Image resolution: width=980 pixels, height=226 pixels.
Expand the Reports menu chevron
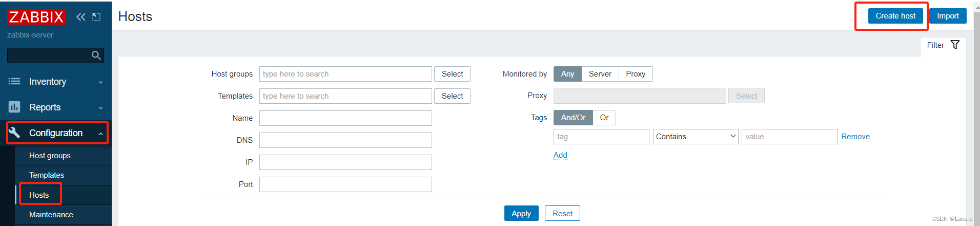(100, 108)
